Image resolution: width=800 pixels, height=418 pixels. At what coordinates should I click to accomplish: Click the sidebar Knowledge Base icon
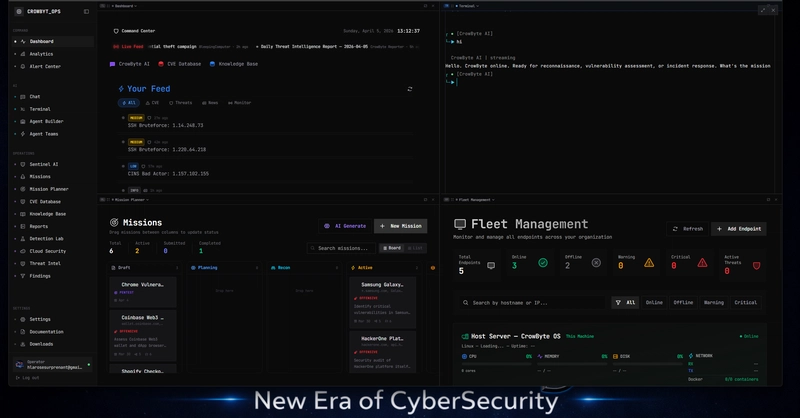pos(22,214)
